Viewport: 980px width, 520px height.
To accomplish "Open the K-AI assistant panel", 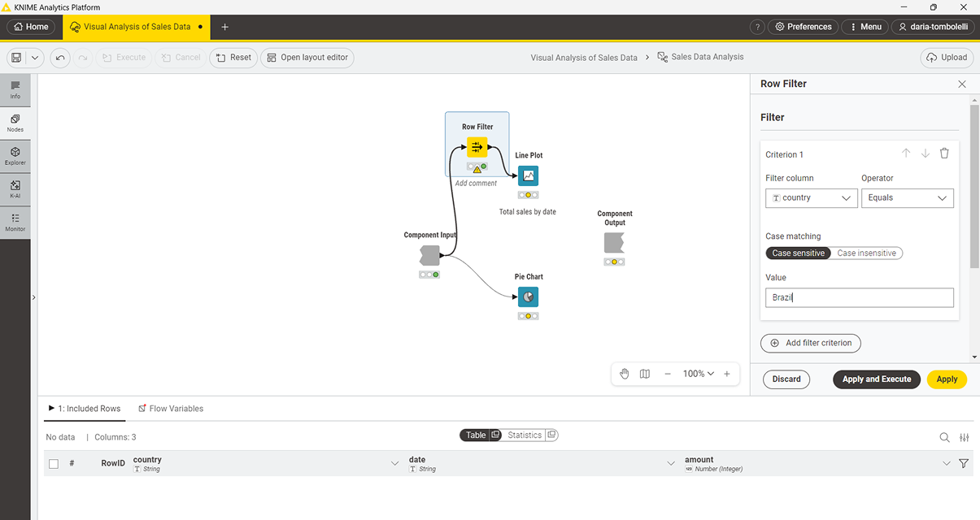I will pyautogui.click(x=15, y=188).
